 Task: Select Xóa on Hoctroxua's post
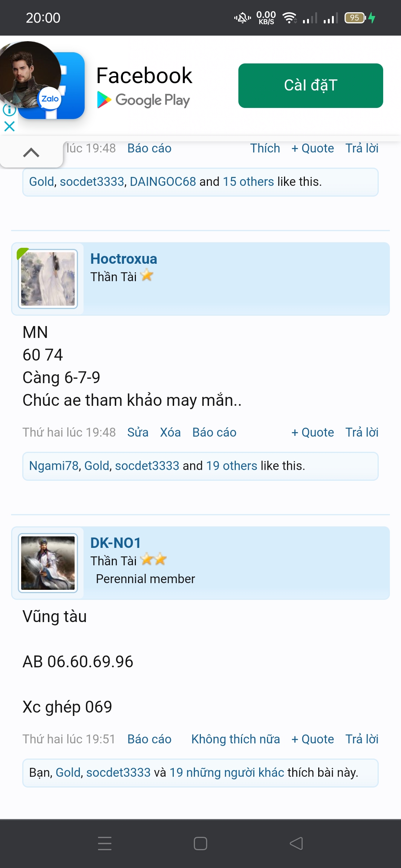(x=170, y=433)
